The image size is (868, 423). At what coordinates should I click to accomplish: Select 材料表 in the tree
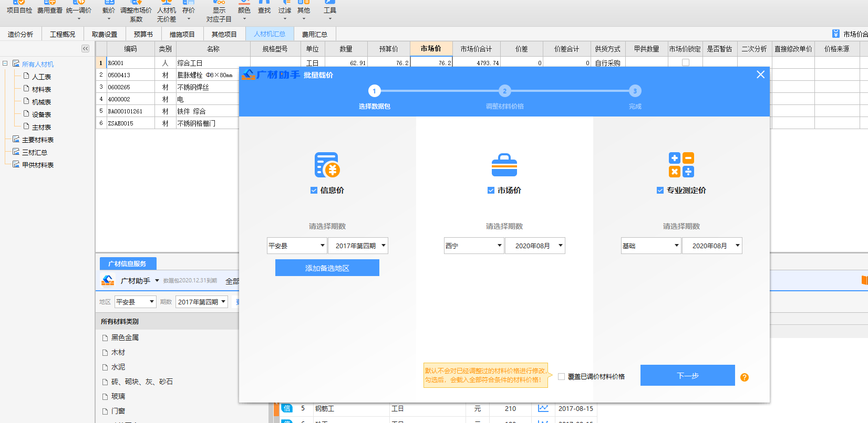click(42, 89)
